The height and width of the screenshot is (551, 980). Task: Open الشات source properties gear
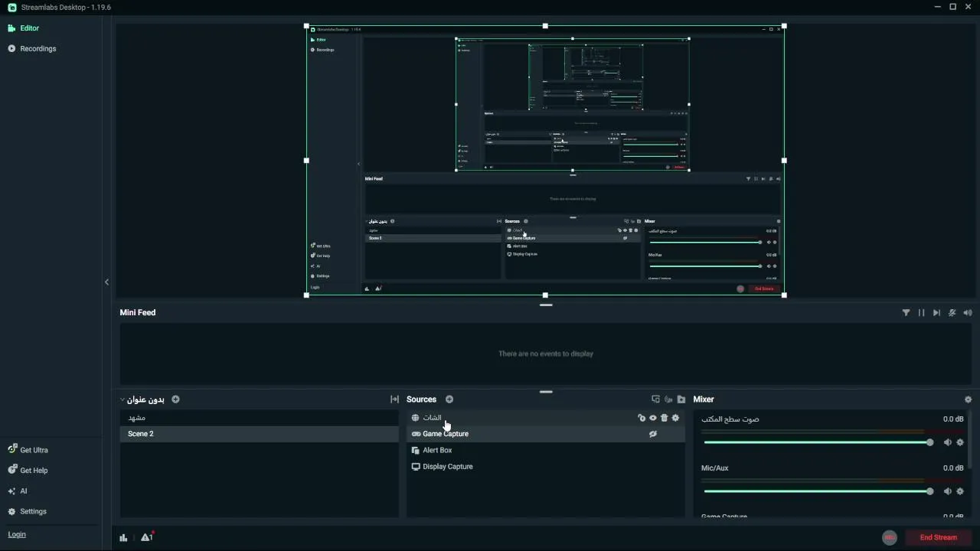click(x=675, y=418)
